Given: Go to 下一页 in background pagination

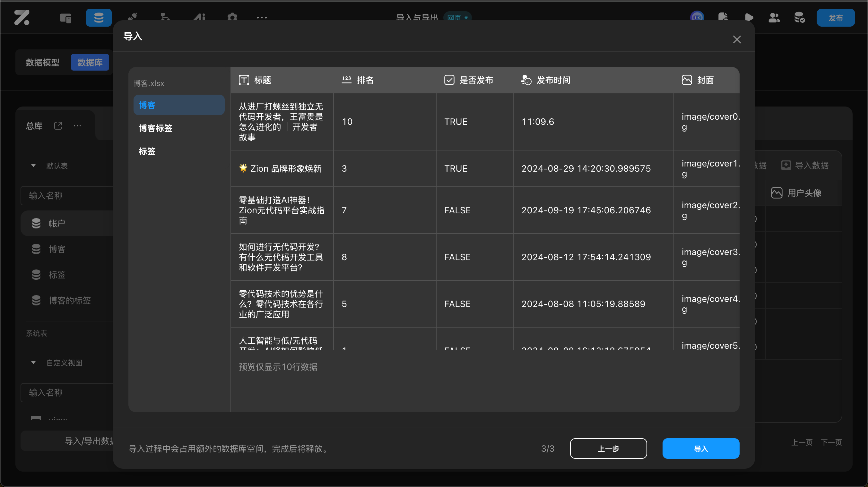Looking at the screenshot, I should point(831,442).
